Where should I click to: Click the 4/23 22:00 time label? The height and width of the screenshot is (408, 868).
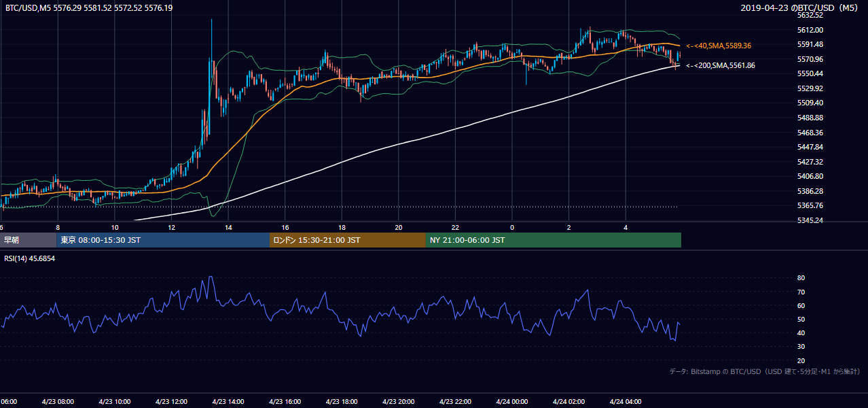point(455,401)
